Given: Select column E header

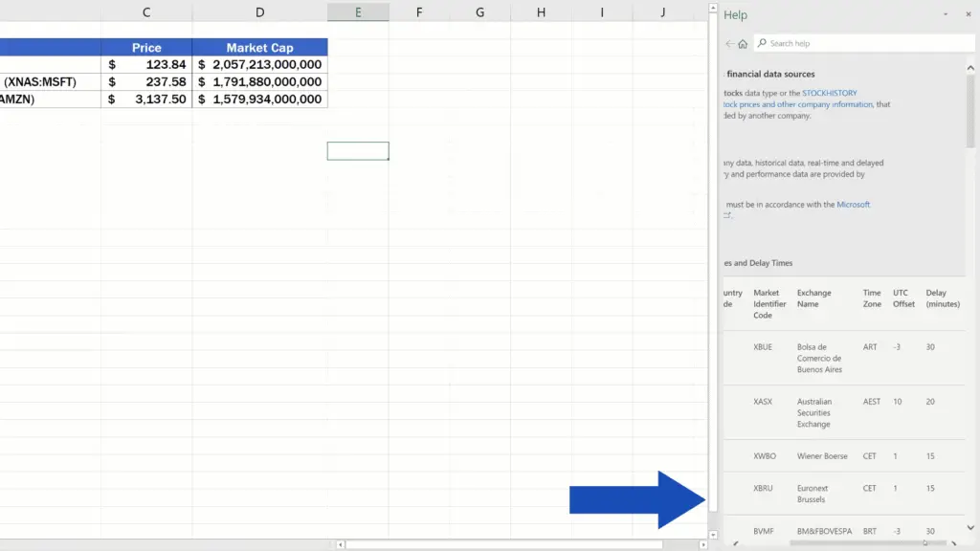Looking at the screenshot, I should 358,11.
